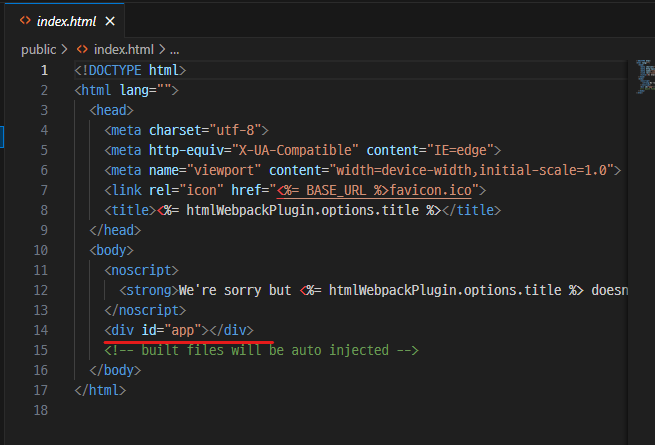Click the empty line 18
The height and width of the screenshot is (445, 655).
pyautogui.click(x=350, y=410)
